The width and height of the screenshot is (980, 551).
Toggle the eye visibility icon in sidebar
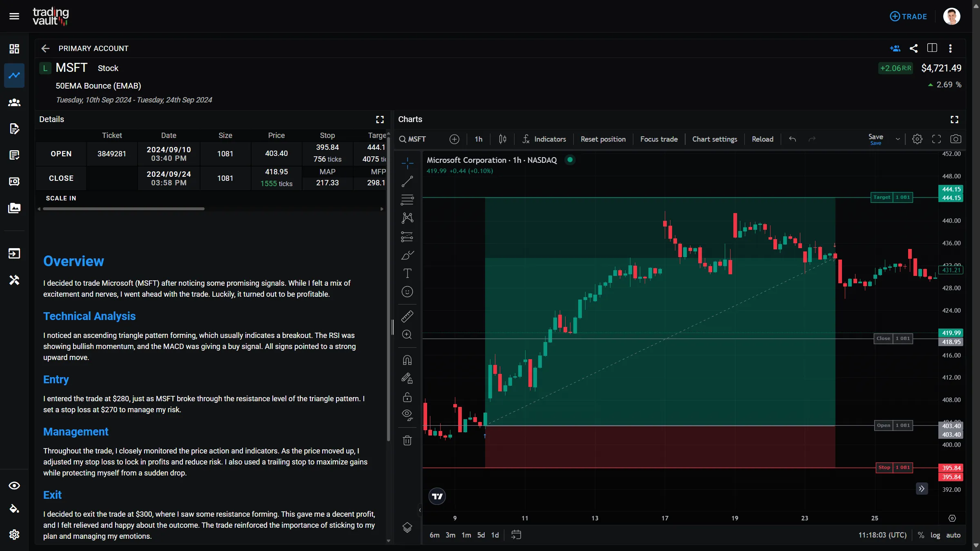point(14,486)
